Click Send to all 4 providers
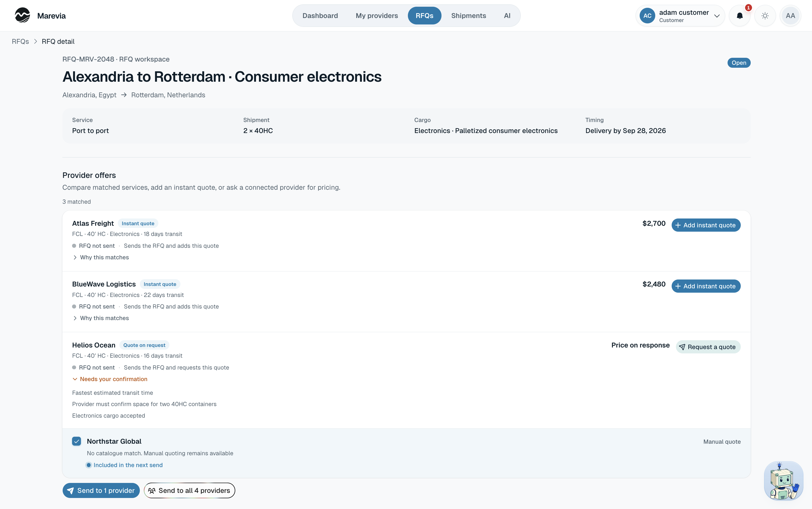This screenshot has width=812, height=509. 189,490
